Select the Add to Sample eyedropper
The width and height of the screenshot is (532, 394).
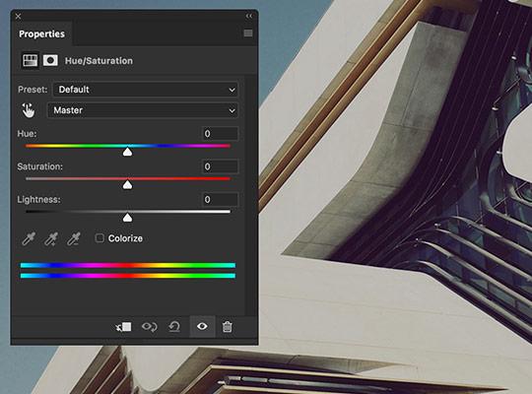(x=51, y=238)
